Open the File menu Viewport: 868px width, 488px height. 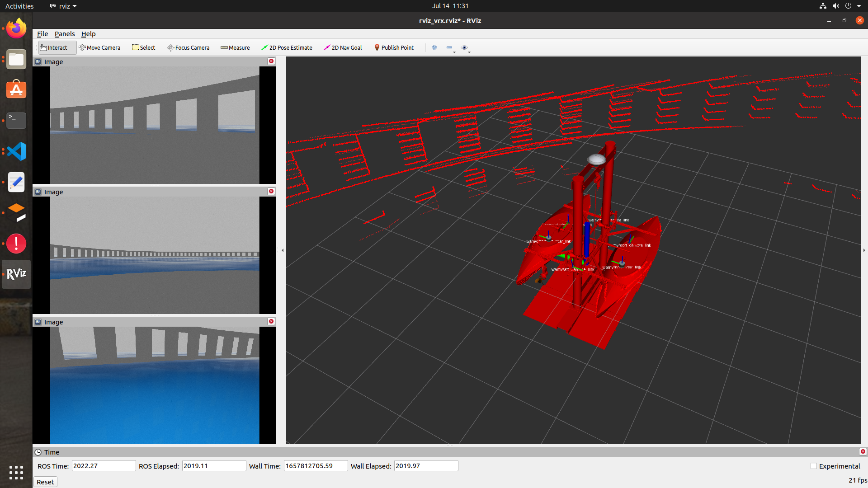pos(42,34)
